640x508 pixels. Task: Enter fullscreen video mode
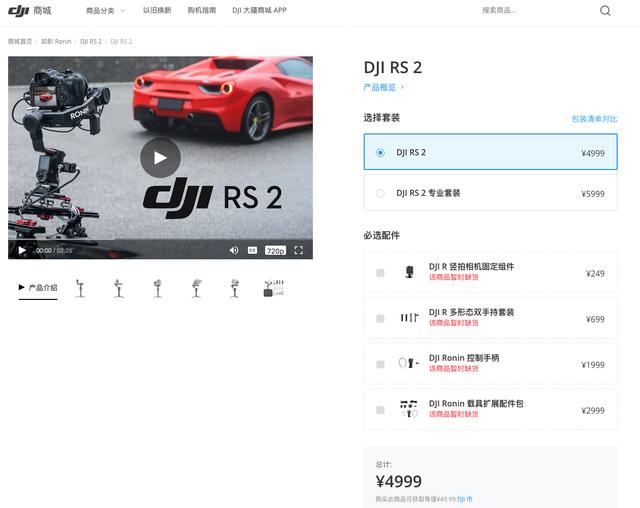(298, 250)
